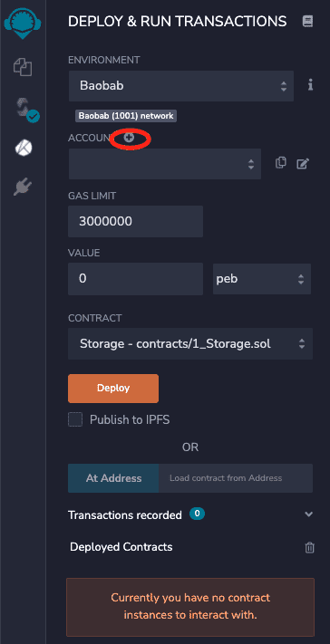Click the gas limit input field
This screenshot has height=644, width=330.
coord(135,221)
